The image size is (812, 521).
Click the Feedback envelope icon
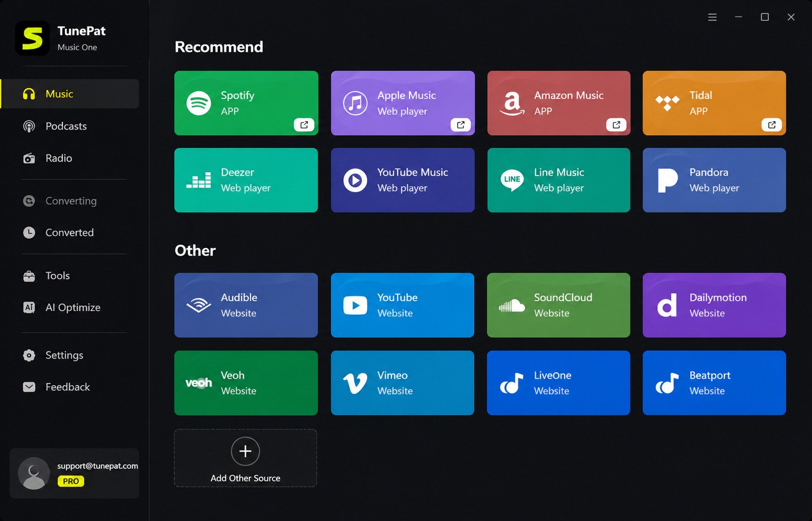(x=29, y=387)
